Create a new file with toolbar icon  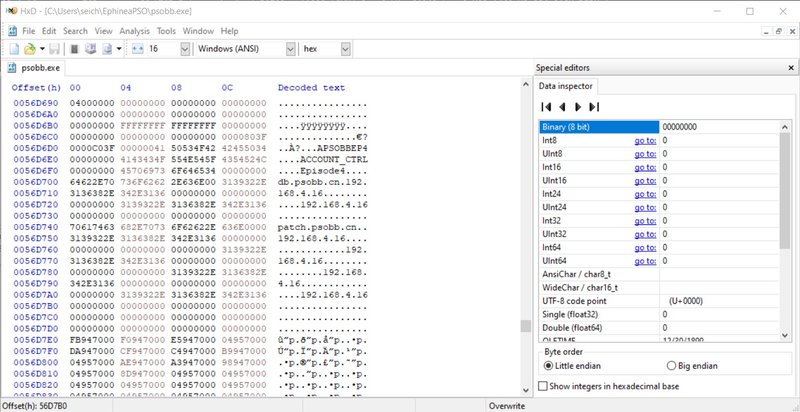point(16,49)
